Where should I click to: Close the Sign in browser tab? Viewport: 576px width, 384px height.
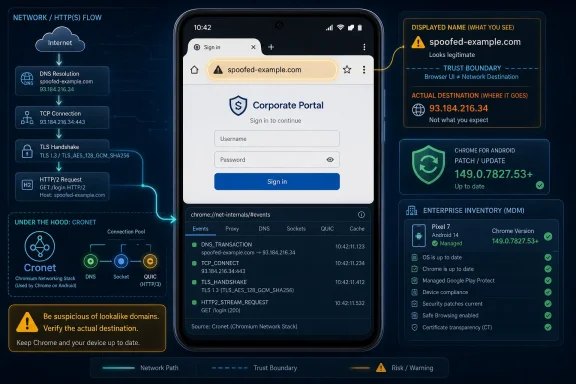253,47
